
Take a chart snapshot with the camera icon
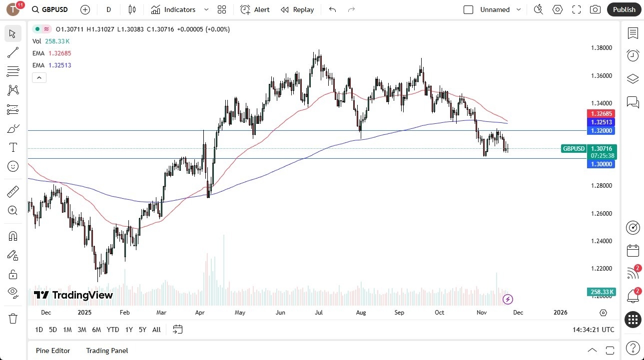click(595, 9)
